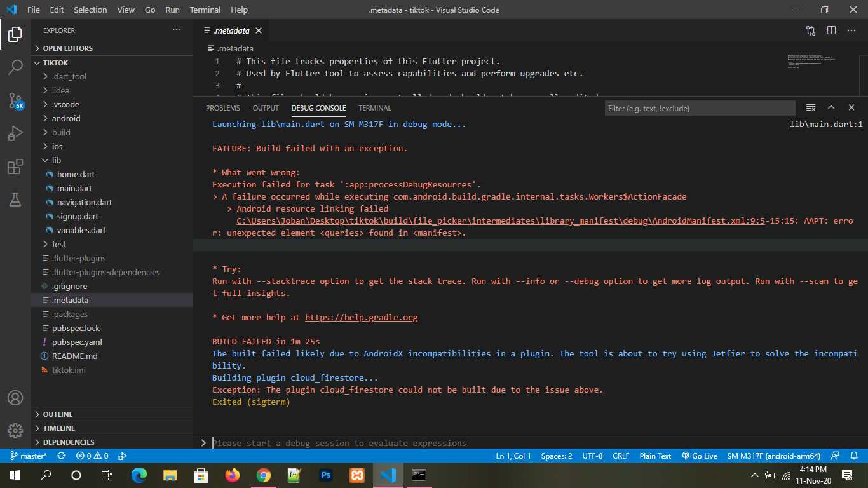Follow the help.gradle.org link

click(x=361, y=317)
